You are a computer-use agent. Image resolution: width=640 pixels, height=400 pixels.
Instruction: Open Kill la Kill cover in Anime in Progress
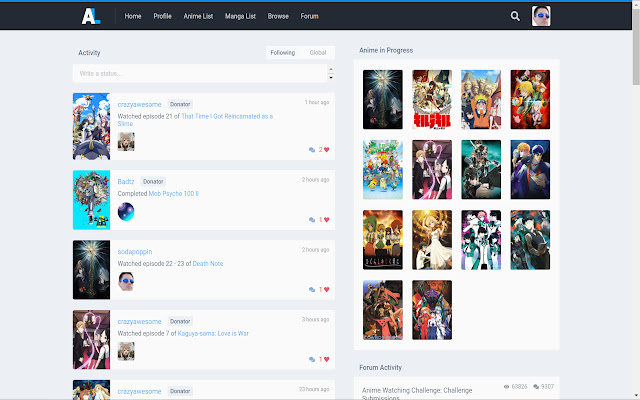(x=432, y=100)
